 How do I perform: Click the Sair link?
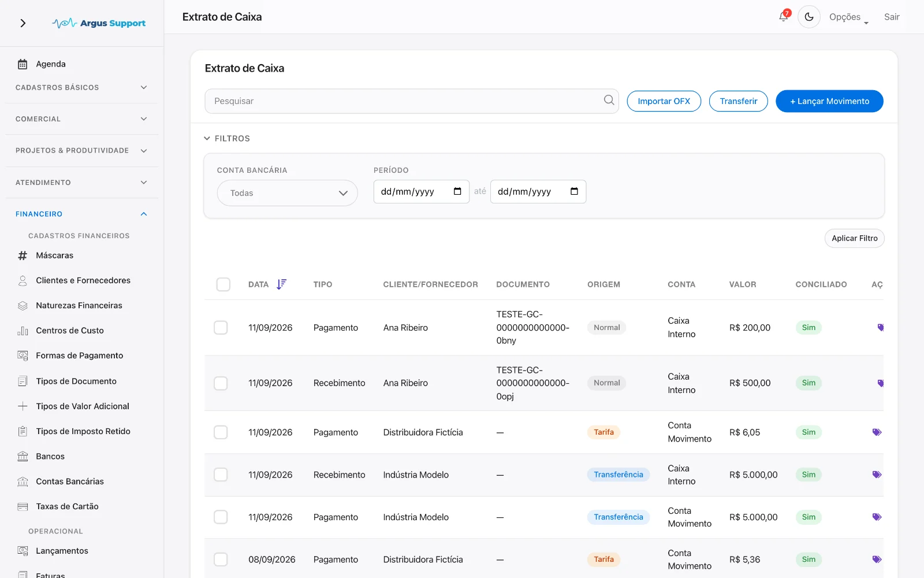(892, 17)
